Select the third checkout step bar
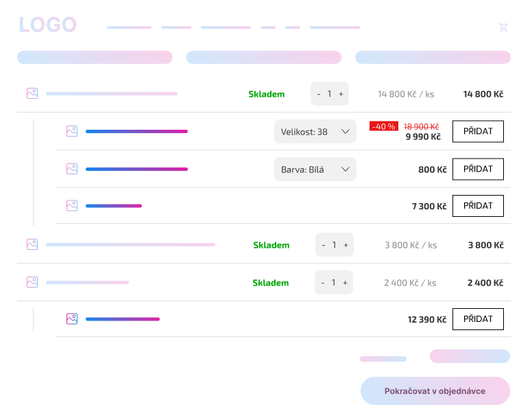 pyautogui.click(x=433, y=58)
